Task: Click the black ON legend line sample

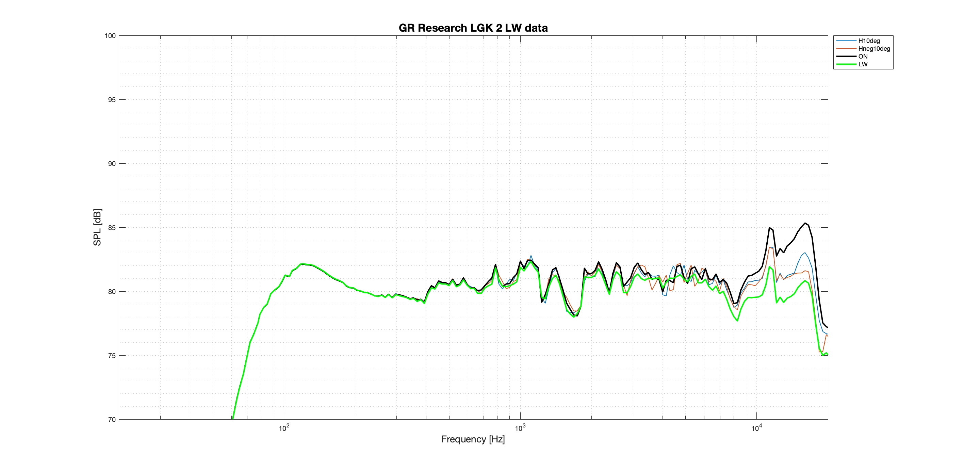Action: tap(846, 56)
